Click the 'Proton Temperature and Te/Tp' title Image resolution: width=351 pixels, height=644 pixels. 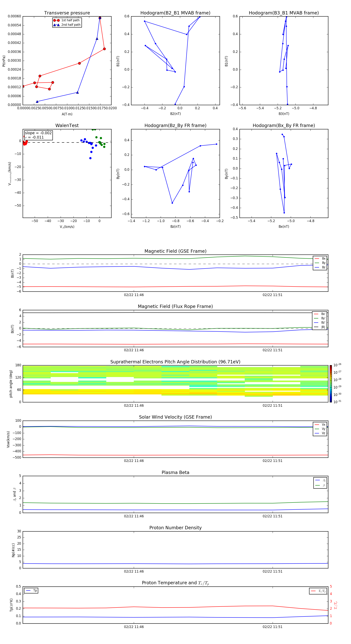coord(175,583)
